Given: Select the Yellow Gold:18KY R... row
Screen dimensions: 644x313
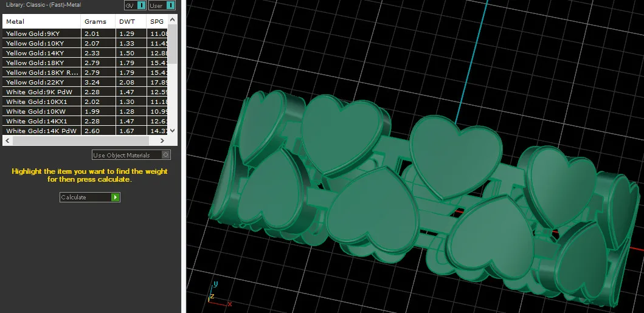Looking at the screenshot, I should (85, 72).
